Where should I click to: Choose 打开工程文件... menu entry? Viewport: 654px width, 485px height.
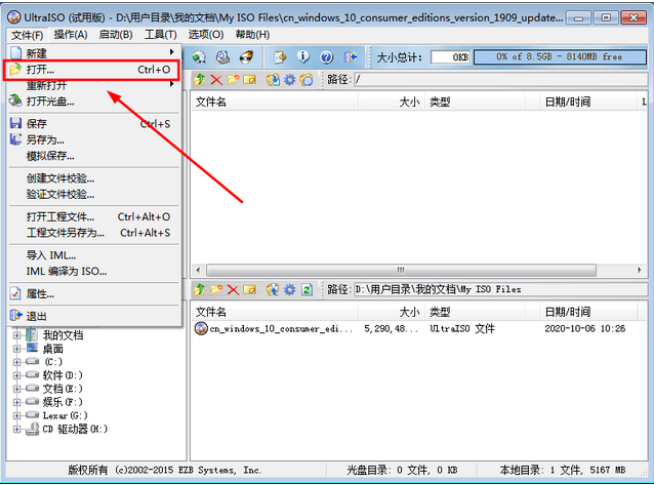coord(94,217)
